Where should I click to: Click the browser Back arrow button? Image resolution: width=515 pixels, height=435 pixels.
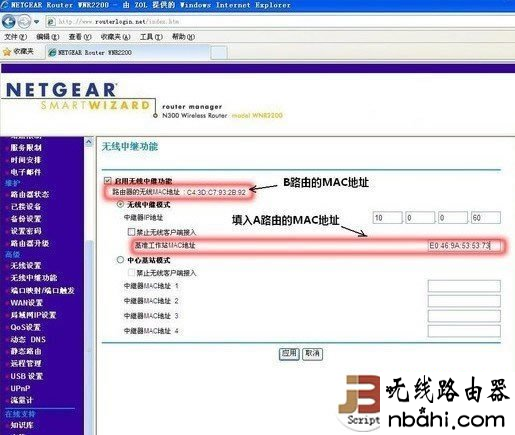pyautogui.click(x=9, y=22)
